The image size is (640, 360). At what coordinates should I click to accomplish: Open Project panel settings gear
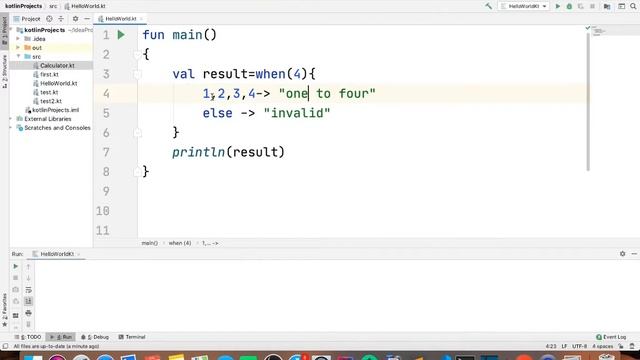click(x=75, y=19)
